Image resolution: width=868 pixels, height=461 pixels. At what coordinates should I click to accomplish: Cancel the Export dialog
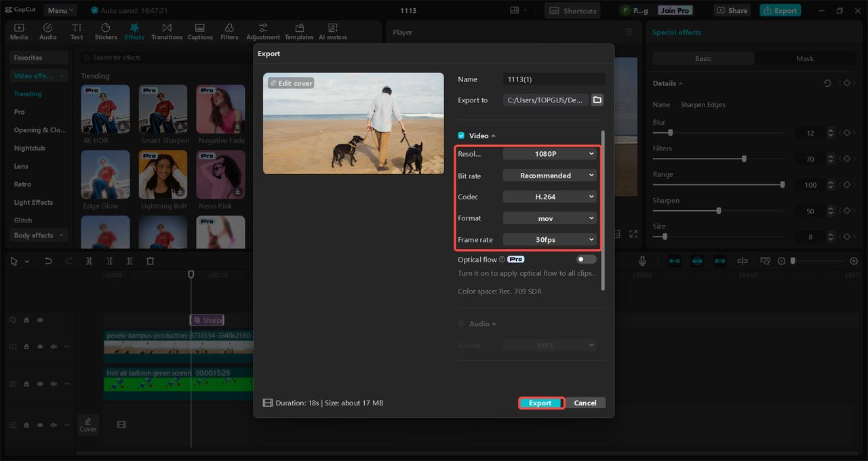click(x=585, y=403)
